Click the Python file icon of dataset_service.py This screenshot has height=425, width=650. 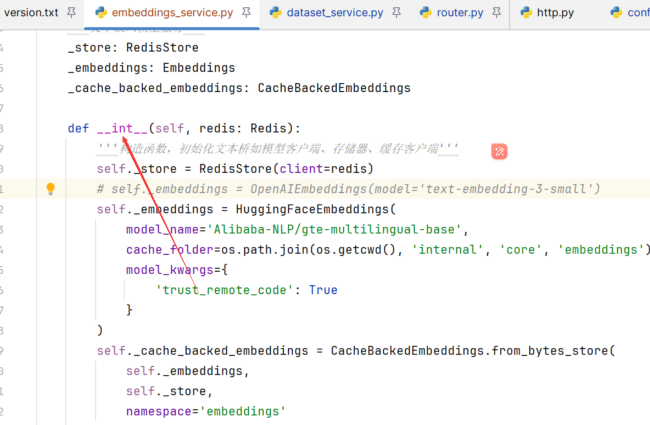click(x=276, y=13)
